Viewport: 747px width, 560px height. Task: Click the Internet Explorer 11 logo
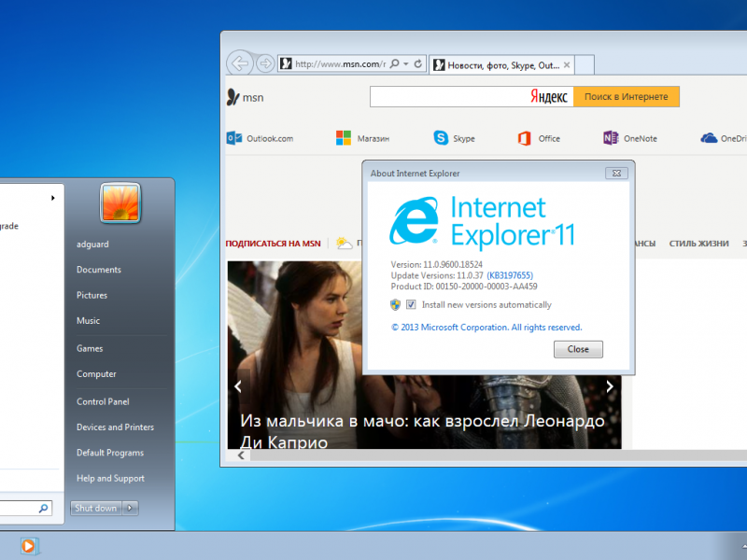(482, 221)
